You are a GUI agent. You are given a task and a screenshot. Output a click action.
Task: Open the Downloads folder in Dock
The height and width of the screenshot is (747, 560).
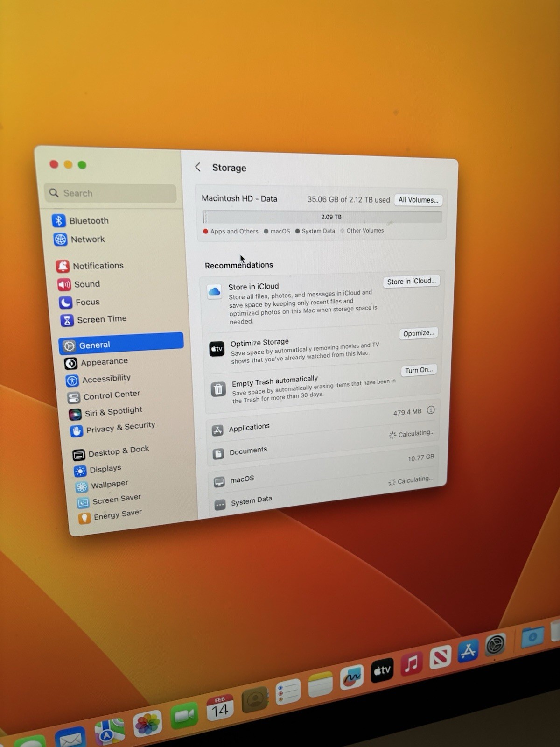pyautogui.click(x=532, y=637)
